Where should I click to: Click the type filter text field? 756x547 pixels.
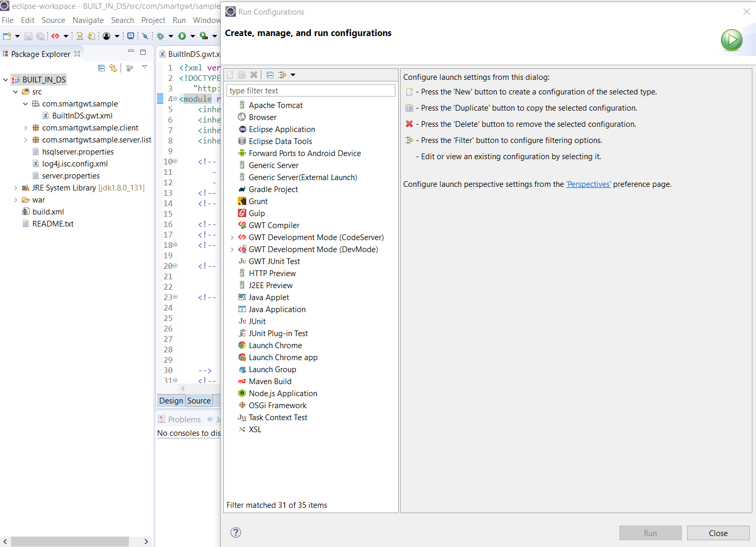[310, 91]
